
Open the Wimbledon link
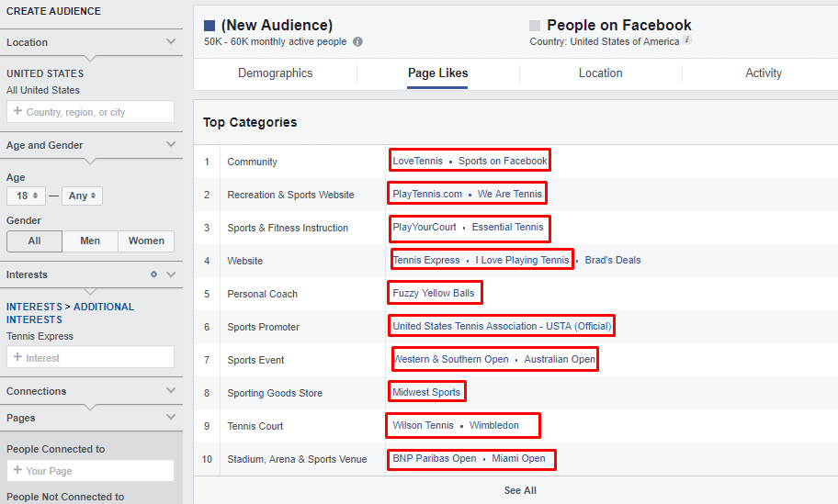tap(493, 426)
